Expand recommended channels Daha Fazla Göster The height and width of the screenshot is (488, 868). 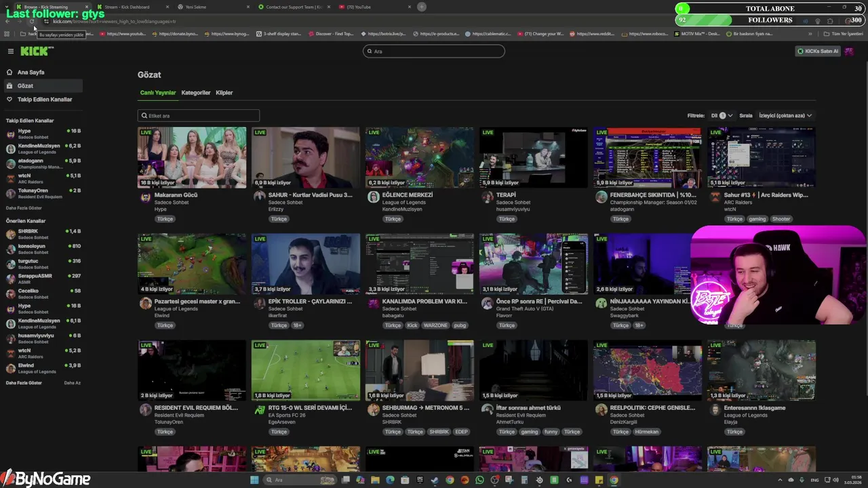[24, 383]
